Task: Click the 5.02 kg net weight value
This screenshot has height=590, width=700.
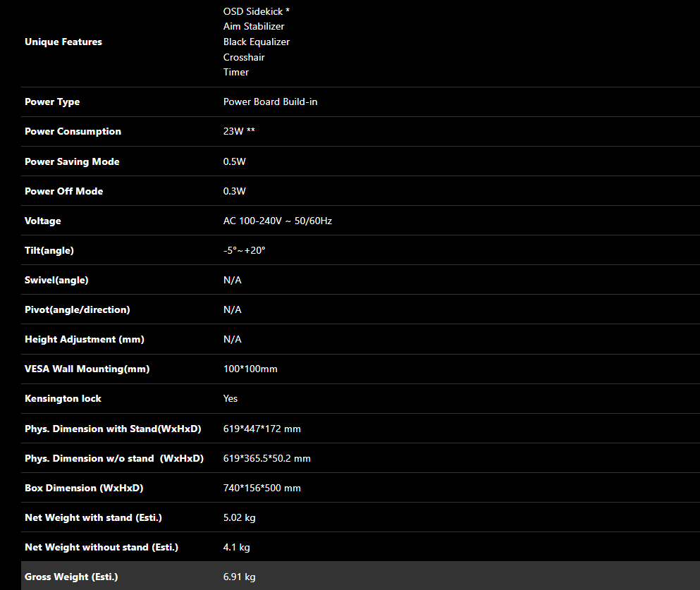Action: tap(239, 518)
